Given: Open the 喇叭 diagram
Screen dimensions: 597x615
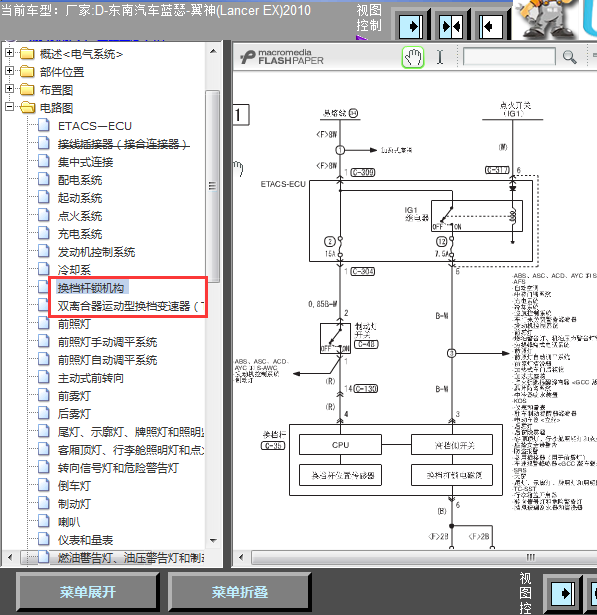Looking at the screenshot, I should [69, 522].
